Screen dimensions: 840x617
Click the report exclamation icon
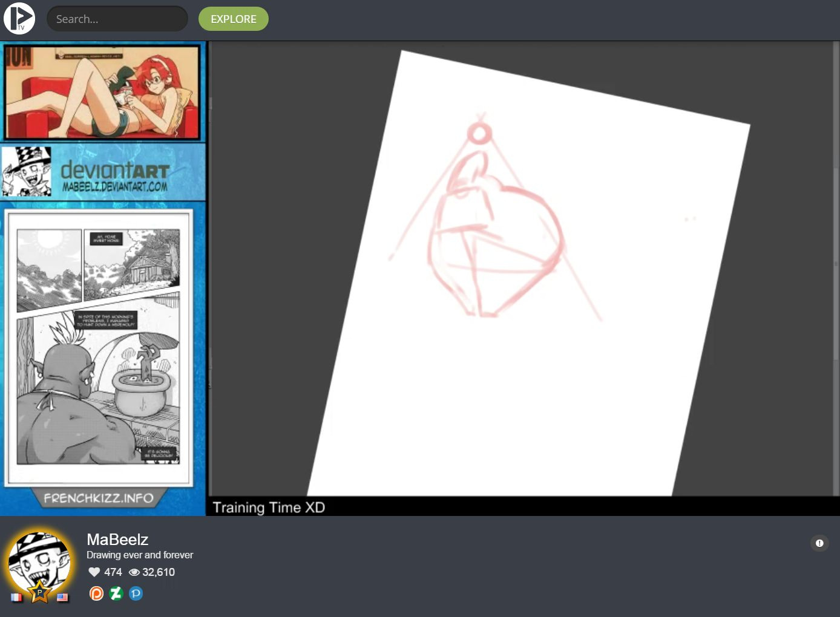[x=819, y=543]
